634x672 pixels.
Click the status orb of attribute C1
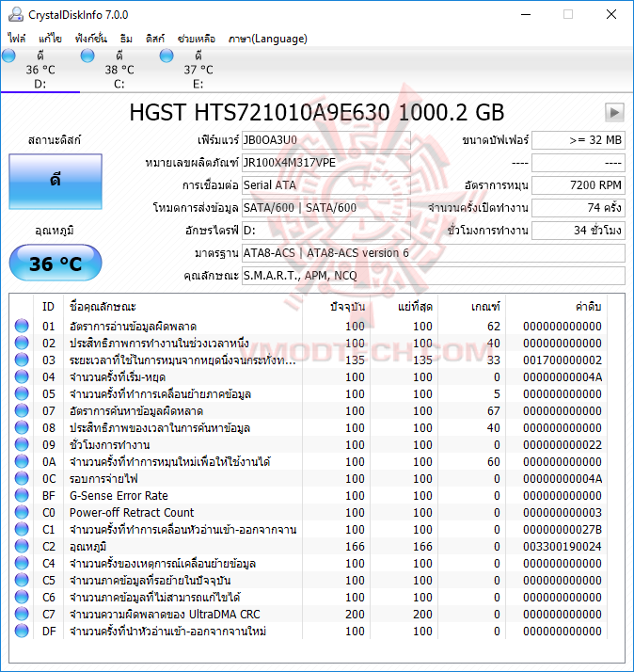(x=22, y=529)
